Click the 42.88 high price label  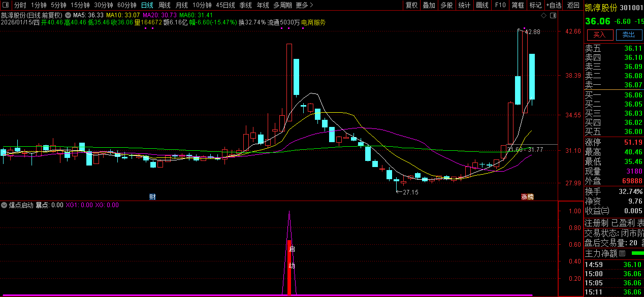point(532,32)
